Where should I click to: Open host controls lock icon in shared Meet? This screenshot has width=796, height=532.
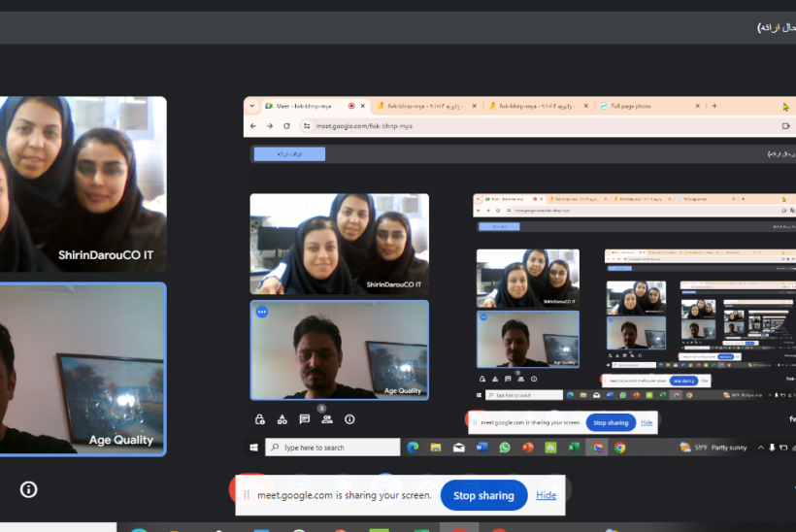click(260, 419)
